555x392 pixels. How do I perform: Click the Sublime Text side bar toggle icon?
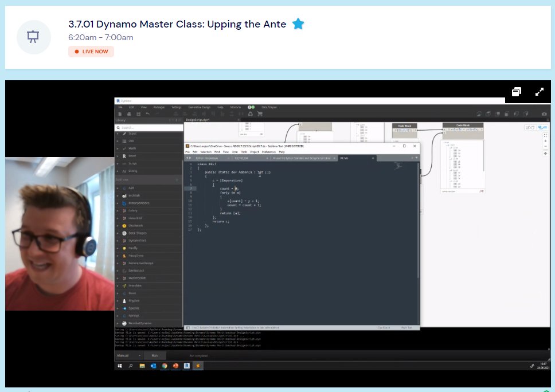pos(188,328)
